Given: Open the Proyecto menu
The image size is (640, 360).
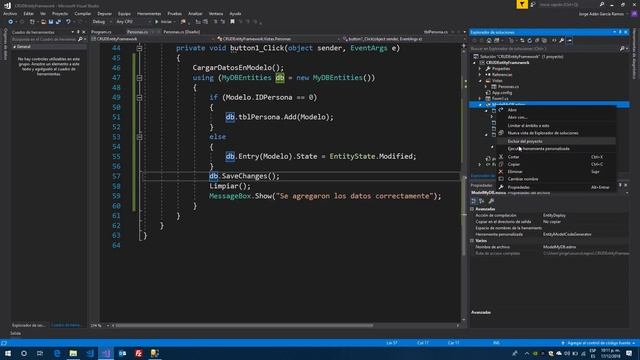Looking at the screenshot, I should click(60, 13).
